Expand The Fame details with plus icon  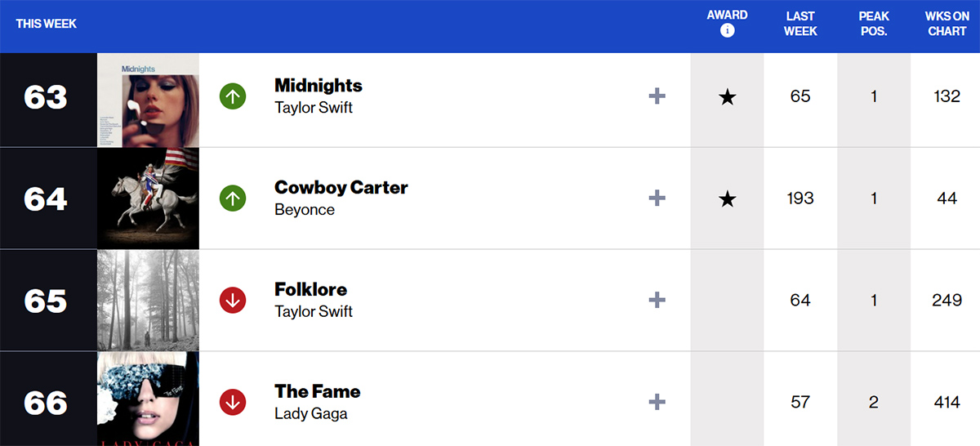(657, 402)
